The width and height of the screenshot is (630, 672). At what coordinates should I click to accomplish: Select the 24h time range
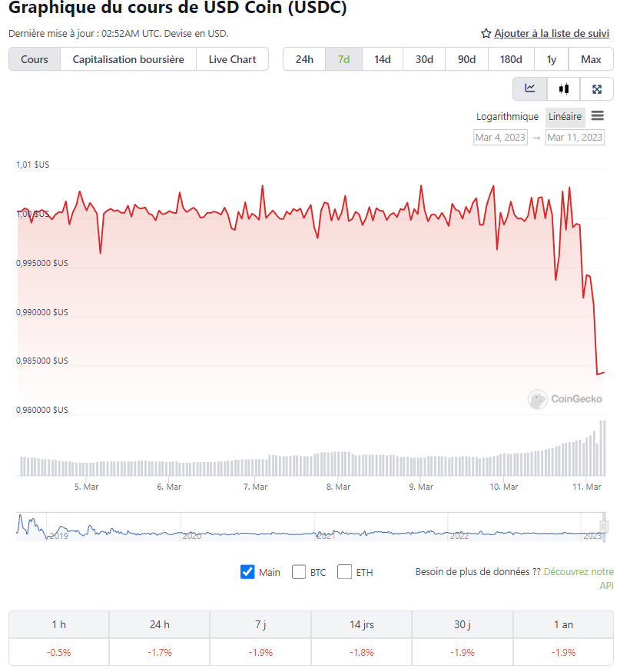pyautogui.click(x=304, y=59)
